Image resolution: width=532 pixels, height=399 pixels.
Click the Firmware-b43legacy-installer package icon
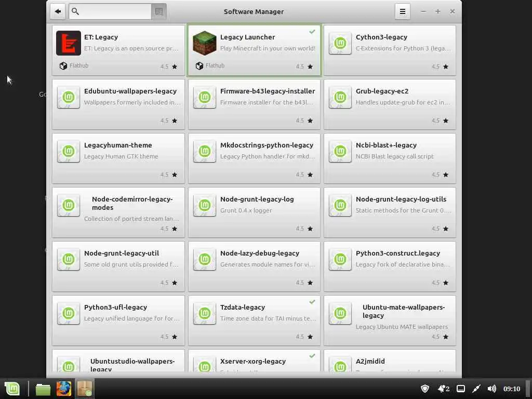coord(205,97)
